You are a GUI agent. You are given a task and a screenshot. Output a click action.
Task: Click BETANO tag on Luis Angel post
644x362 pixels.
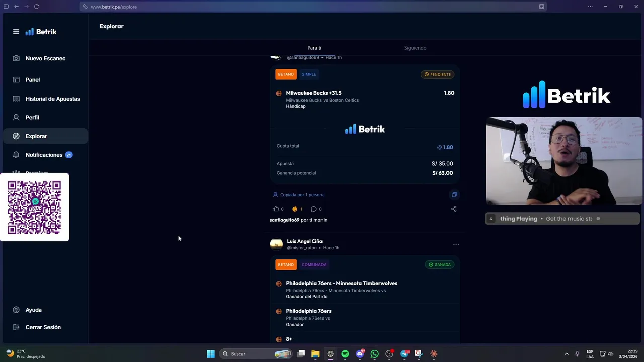(286, 264)
